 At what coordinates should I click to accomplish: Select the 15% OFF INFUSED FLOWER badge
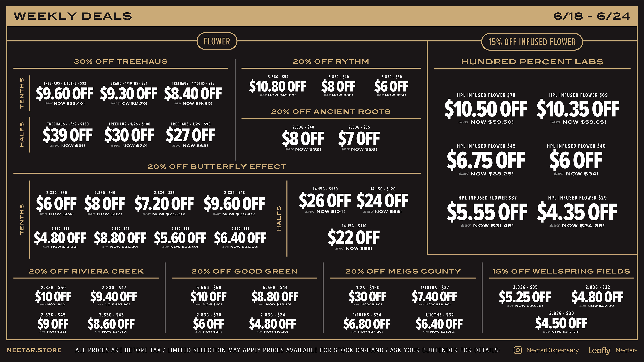pyautogui.click(x=532, y=42)
